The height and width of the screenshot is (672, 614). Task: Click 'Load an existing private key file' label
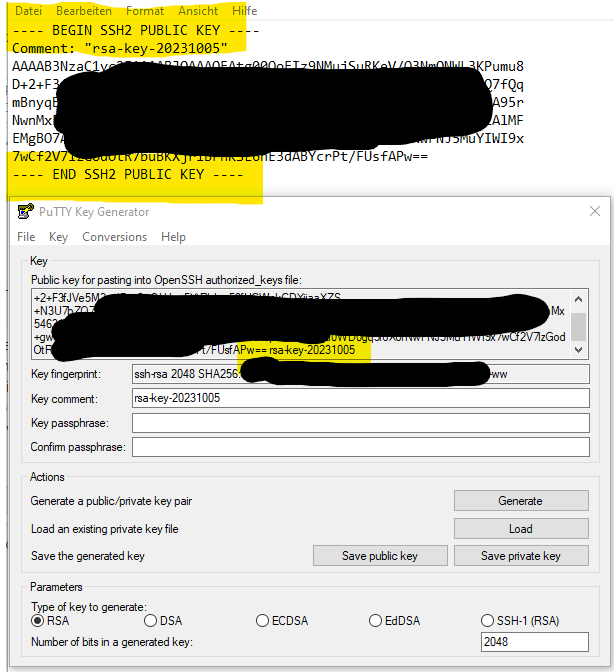click(105, 529)
